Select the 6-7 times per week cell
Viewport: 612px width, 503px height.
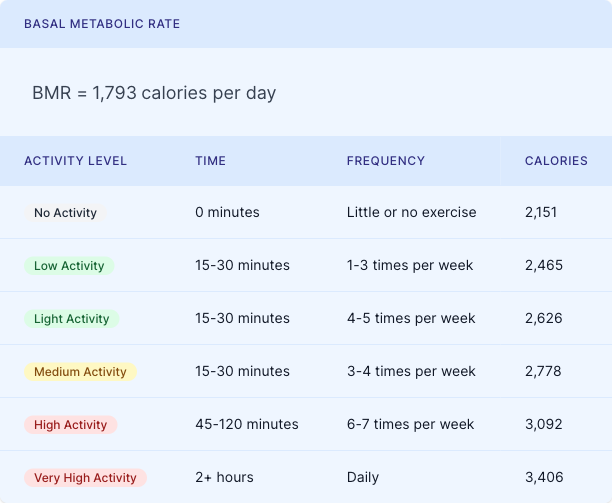pyautogui.click(x=410, y=425)
